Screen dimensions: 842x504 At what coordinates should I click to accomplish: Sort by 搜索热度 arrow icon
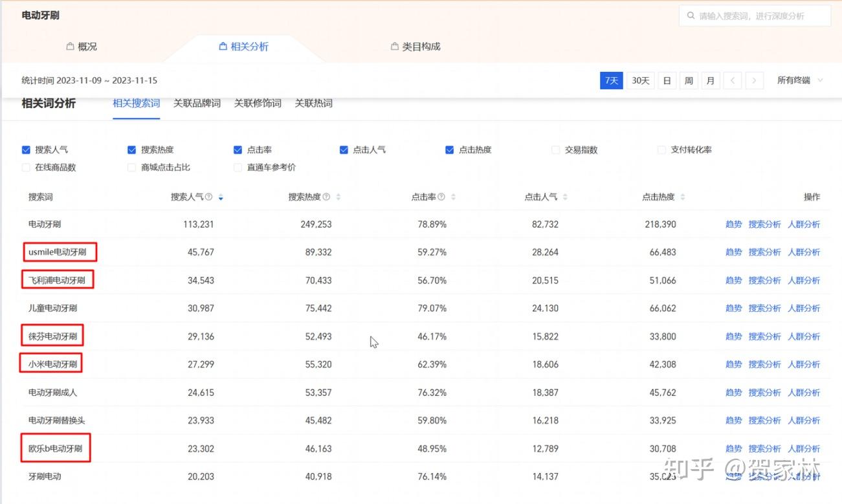coord(338,197)
